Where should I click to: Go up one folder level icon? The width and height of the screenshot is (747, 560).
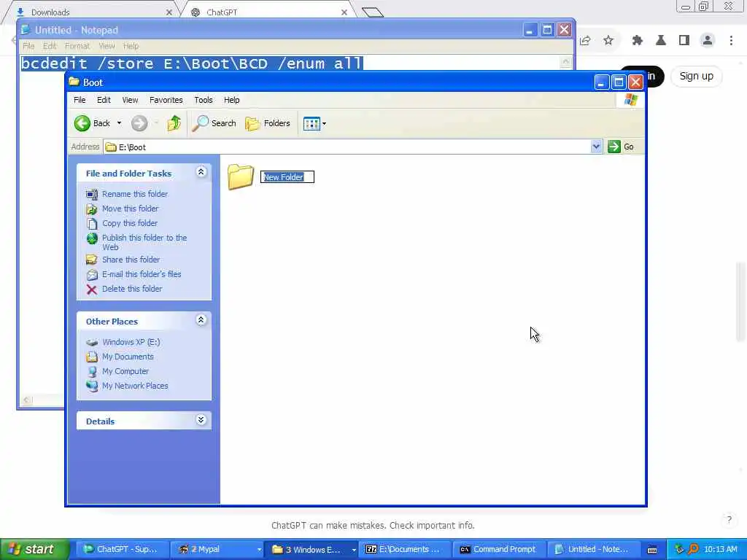[174, 123]
